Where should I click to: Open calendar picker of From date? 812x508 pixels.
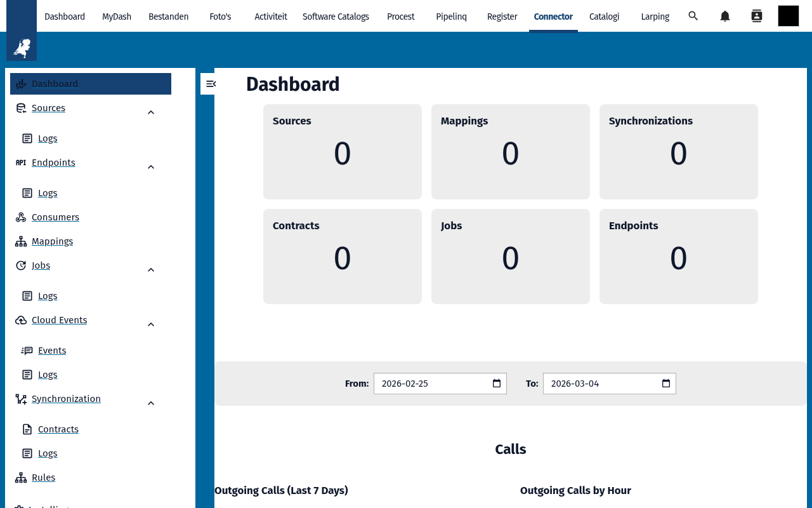tap(497, 384)
